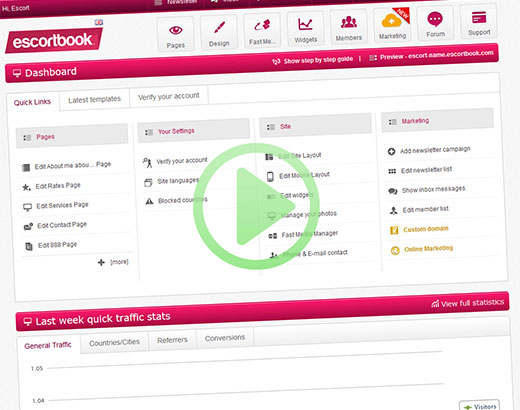The height and width of the screenshot is (410, 520).
Task: Play the video with the green play button
Action: click(256, 206)
